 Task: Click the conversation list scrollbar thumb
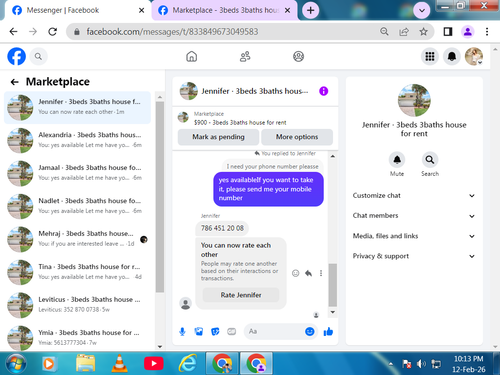tap(160, 197)
